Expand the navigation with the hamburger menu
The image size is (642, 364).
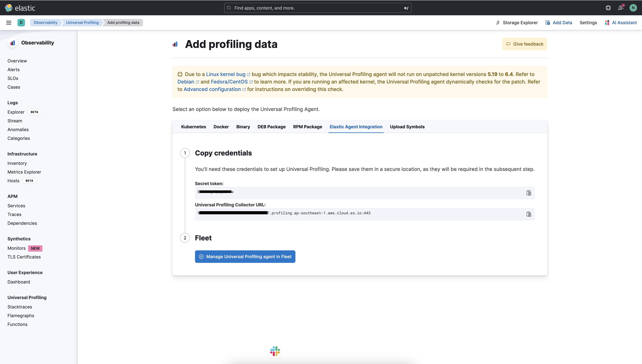9,22
